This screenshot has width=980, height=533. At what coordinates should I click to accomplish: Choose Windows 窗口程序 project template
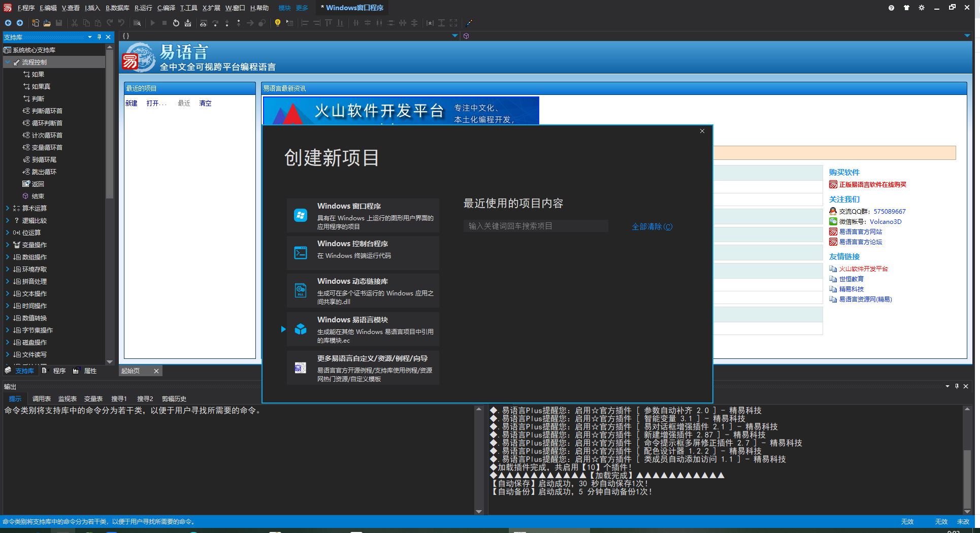tap(363, 215)
